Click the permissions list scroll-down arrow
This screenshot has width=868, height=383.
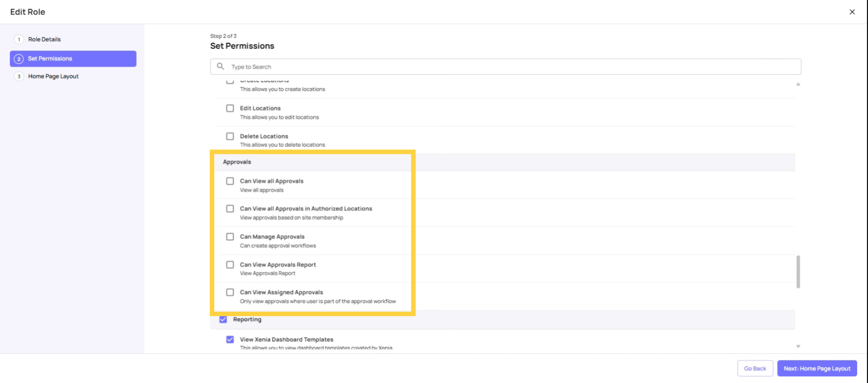tap(798, 346)
